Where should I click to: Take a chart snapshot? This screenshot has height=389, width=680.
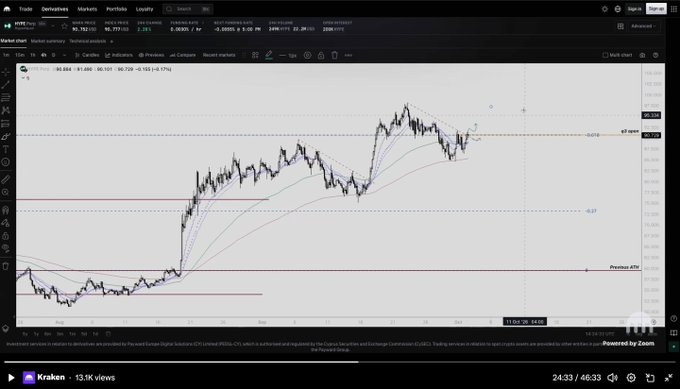(642, 55)
